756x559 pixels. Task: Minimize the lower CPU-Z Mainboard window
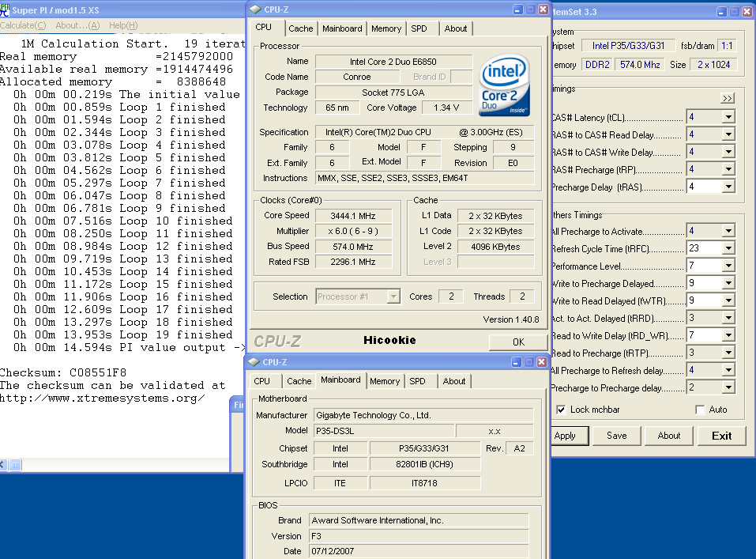(x=517, y=362)
